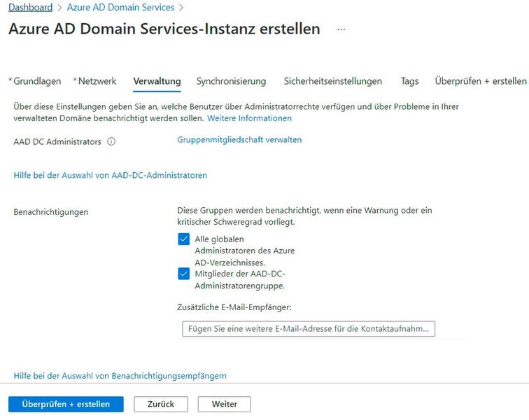
Task: Click the Weiter button
Action: (x=225, y=404)
